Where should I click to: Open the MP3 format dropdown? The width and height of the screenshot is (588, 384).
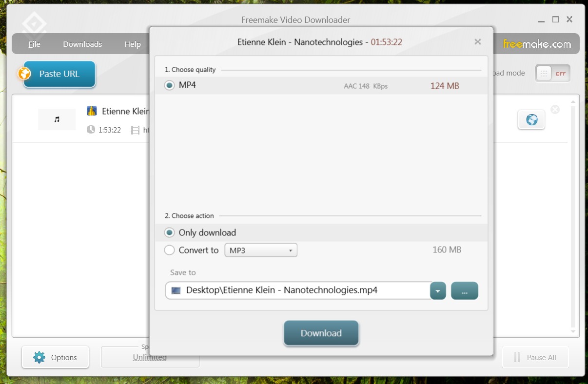click(261, 250)
